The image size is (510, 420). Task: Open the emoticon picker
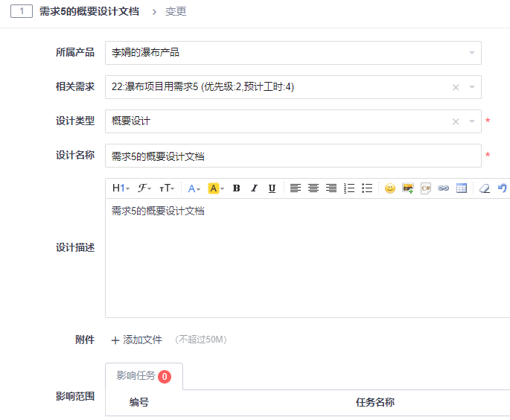[390, 188]
